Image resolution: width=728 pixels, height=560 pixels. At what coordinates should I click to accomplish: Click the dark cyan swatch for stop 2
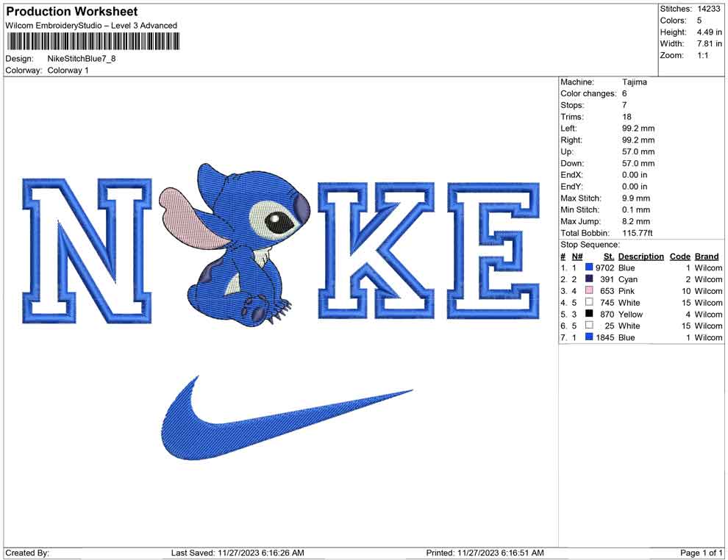[589, 279]
